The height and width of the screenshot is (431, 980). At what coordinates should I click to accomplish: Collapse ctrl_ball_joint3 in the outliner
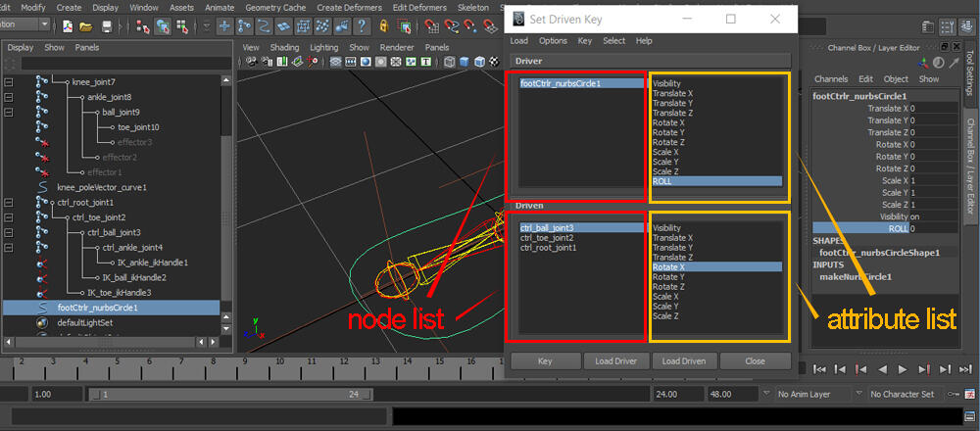[x=9, y=232]
